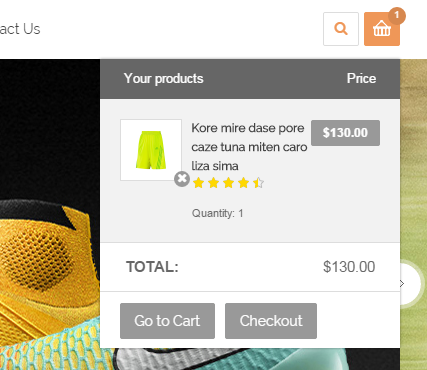Click the cart item count badge
Viewport: 427px width, 370px height.
pyautogui.click(x=397, y=16)
